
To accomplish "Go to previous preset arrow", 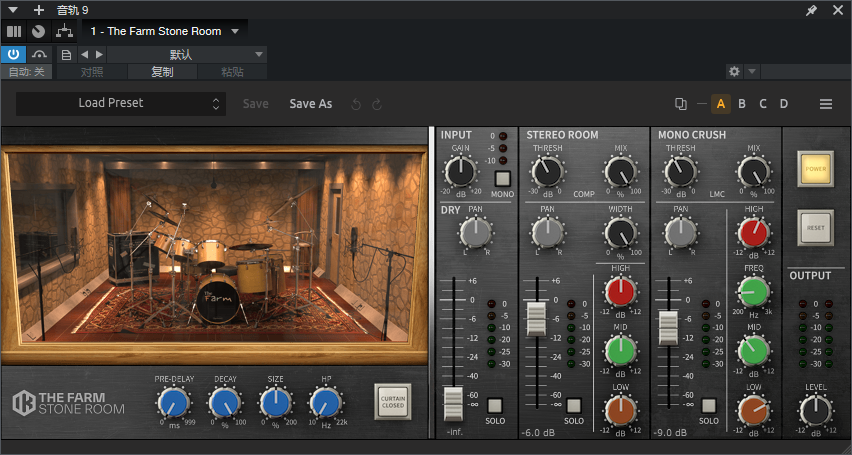I will pos(84,54).
